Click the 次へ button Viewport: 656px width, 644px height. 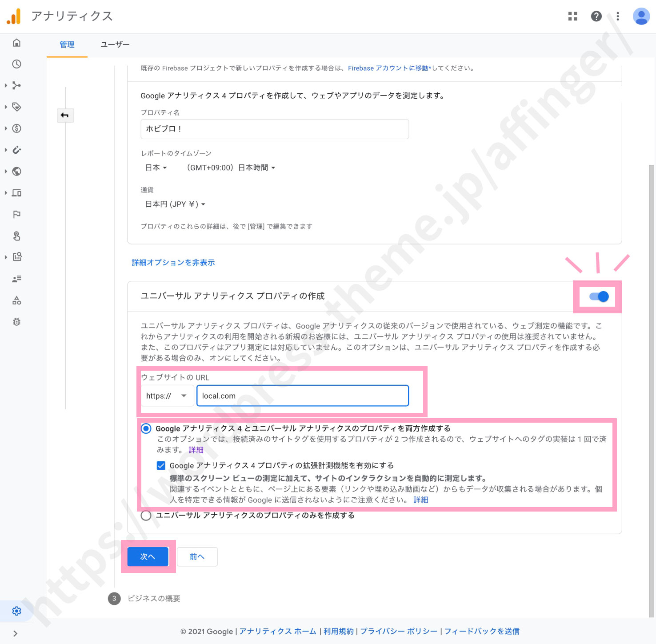click(148, 556)
